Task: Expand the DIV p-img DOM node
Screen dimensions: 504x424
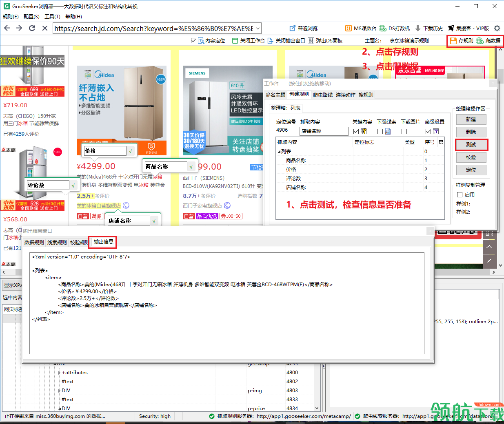Action: tap(60, 391)
